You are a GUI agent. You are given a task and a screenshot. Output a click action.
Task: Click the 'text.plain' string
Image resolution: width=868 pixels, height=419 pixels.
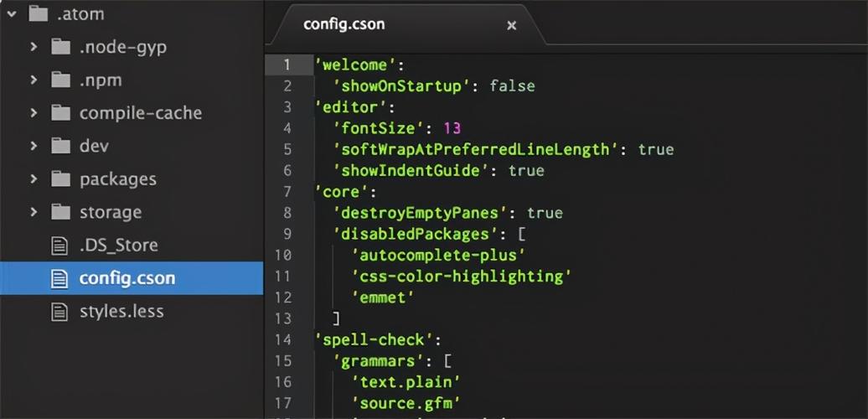pos(406,382)
